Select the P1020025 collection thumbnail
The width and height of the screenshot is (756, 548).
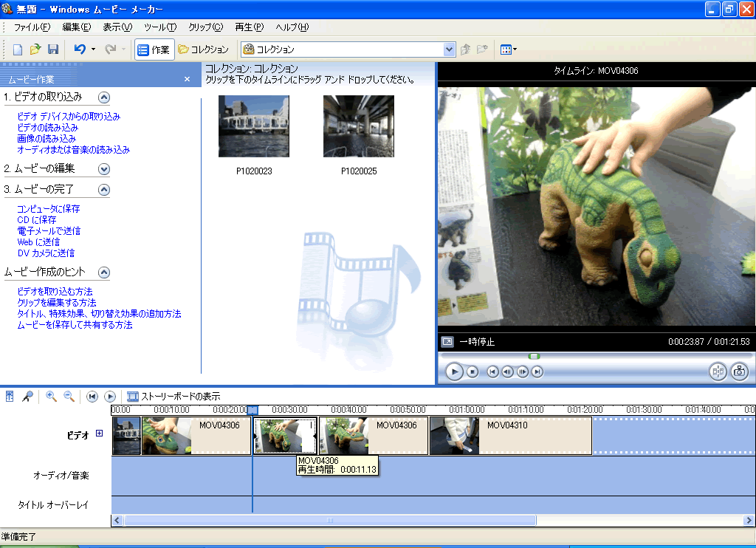(x=358, y=126)
